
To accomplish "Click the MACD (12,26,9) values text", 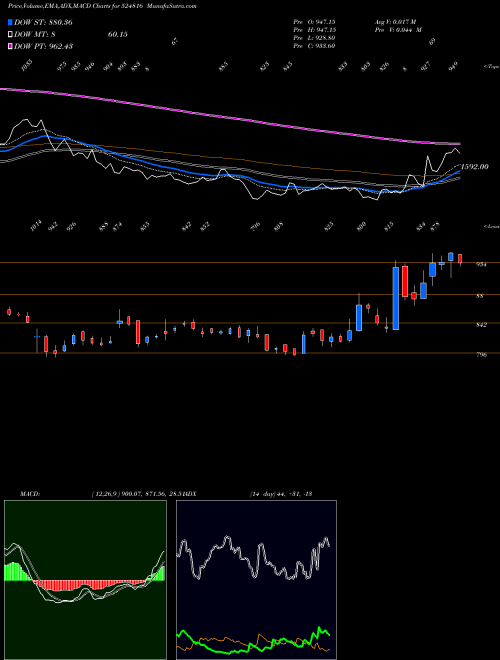I will (x=138, y=494).
